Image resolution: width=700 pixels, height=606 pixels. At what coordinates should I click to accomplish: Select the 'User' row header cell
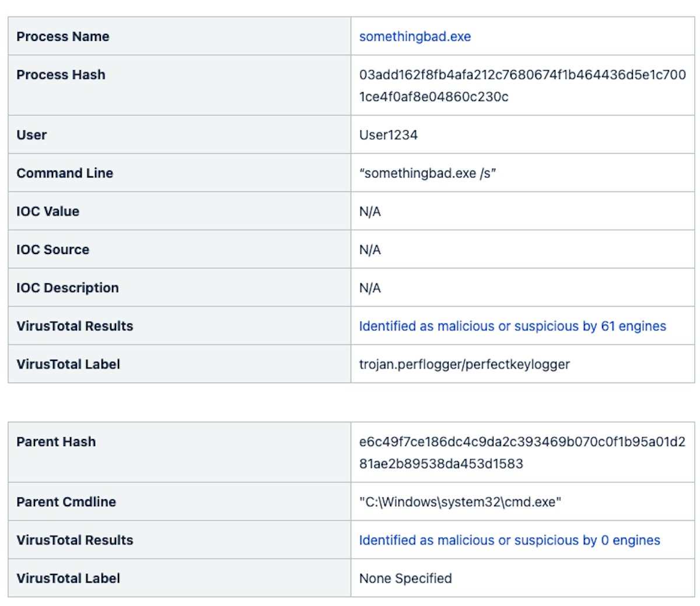(32, 135)
